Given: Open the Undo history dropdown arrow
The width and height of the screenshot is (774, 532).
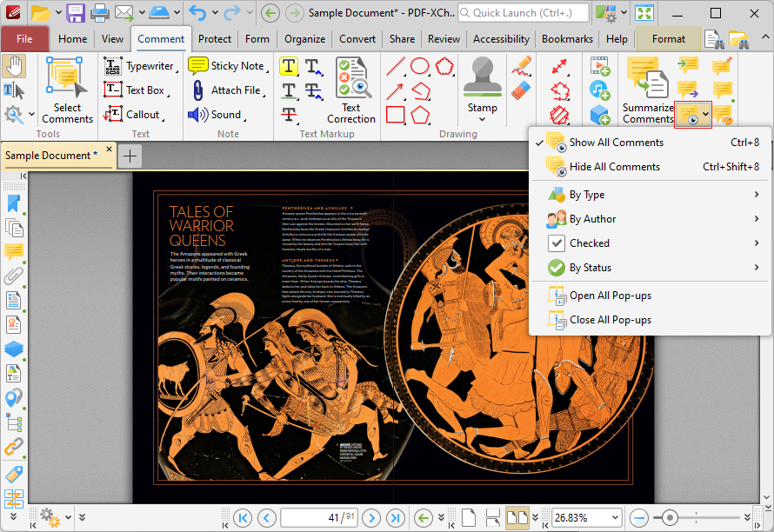Looking at the screenshot, I should pyautogui.click(x=215, y=13).
